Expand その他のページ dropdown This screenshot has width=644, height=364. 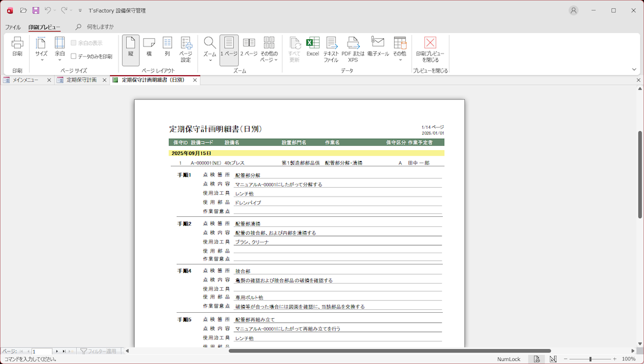point(269,49)
